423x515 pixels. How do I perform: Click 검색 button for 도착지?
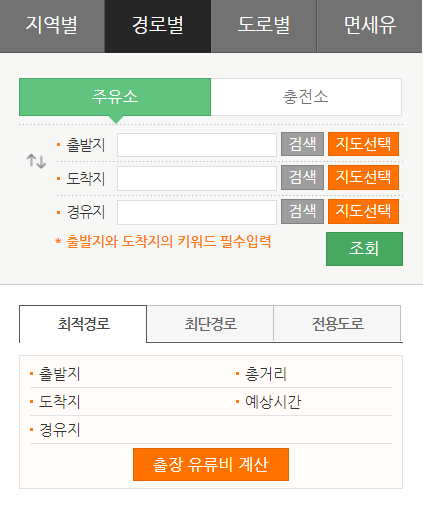(302, 177)
